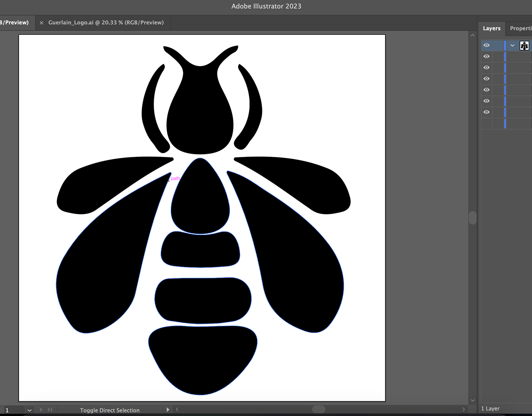
Task: Click the Toggle Direct Selection status text
Action: pos(110,410)
